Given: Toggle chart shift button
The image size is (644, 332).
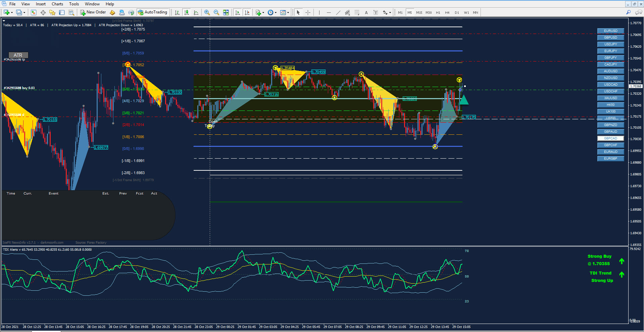Looking at the screenshot, I should tap(247, 12).
